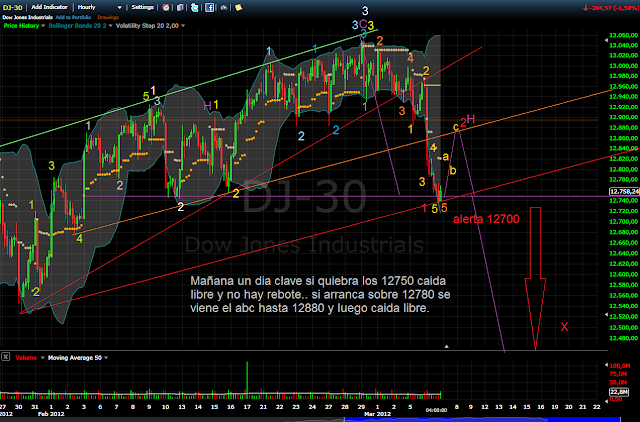640x422 pixels.
Task: Select the Price History indicator label
Action: click(21, 26)
